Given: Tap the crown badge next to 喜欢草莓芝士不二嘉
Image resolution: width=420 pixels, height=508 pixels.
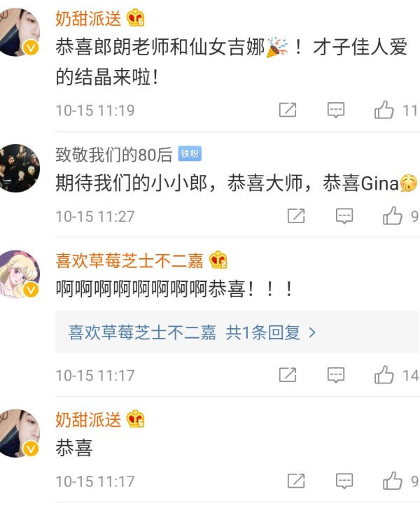Looking at the screenshot, I should (218, 260).
